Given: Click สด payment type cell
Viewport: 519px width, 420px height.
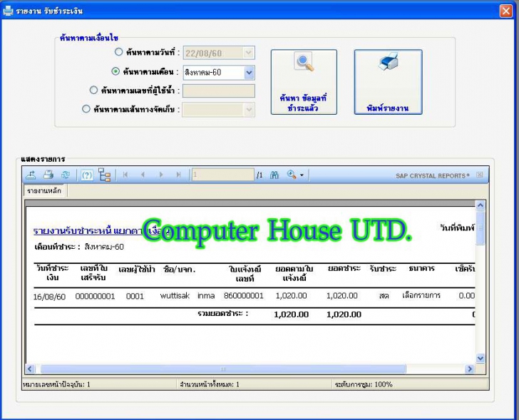Looking at the screenshot, I should tap(384, 295).
